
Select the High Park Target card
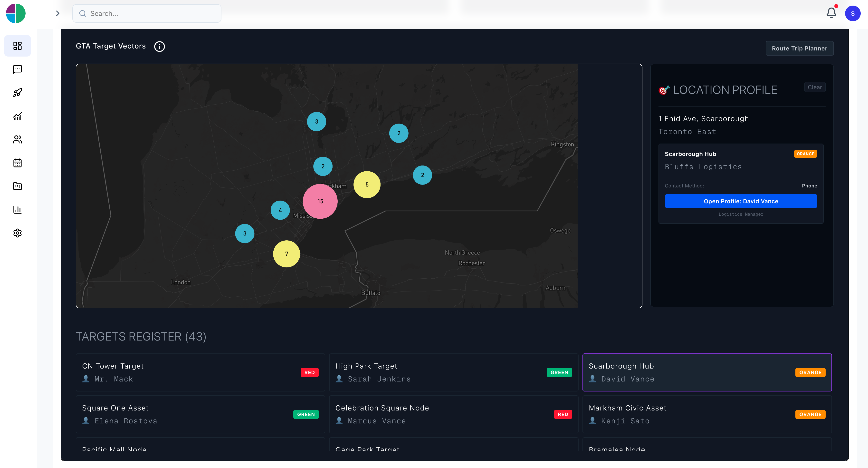[454, 372]
